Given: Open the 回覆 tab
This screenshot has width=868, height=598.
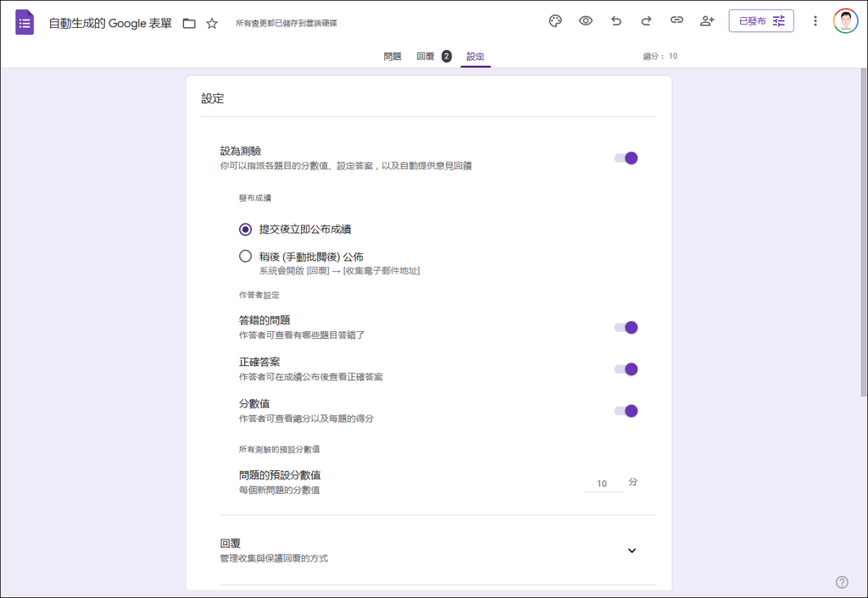Looking at the screenshot, I should pos(426,57).
